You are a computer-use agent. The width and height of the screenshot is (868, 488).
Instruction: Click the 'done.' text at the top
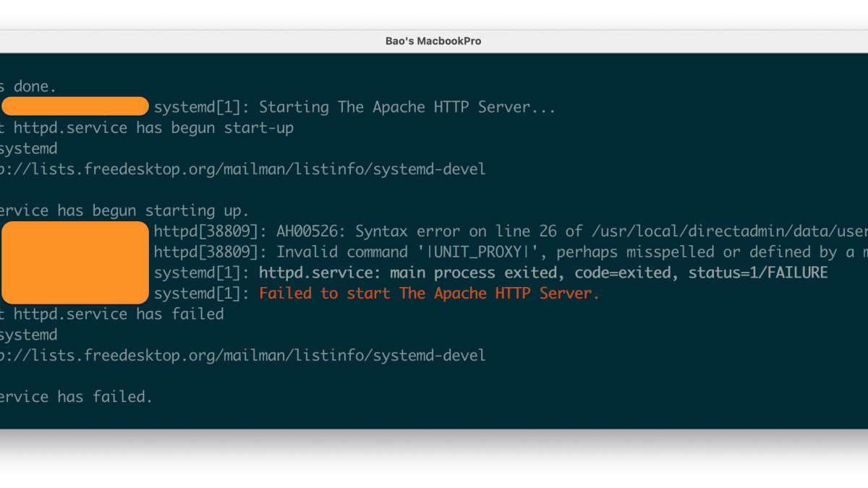[x=33, y=85]
